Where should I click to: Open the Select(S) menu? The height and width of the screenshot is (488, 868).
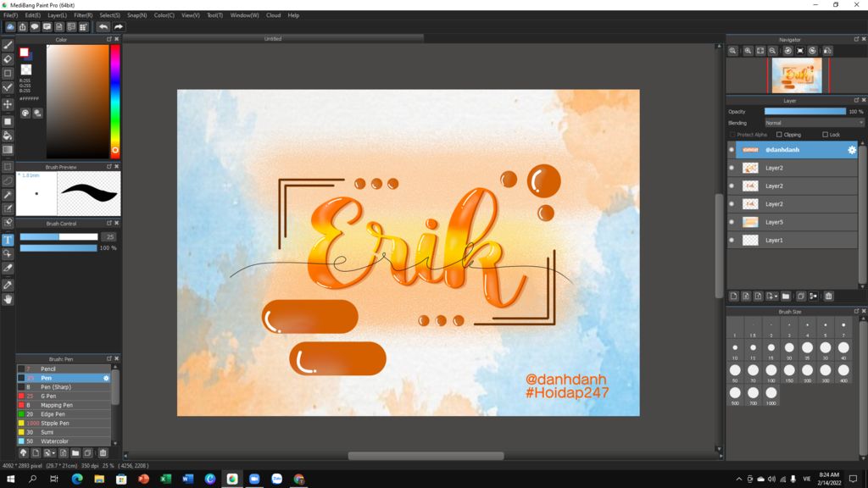109,15
